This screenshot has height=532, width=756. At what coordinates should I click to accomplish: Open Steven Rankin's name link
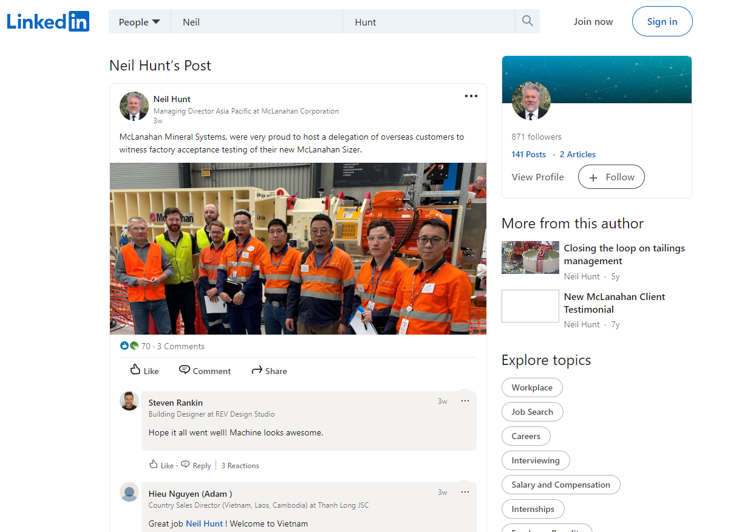coord(175,403)
